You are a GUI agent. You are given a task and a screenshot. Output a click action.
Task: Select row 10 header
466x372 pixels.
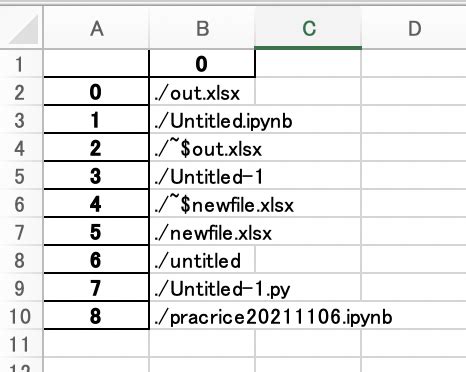[x=21, y=316]
